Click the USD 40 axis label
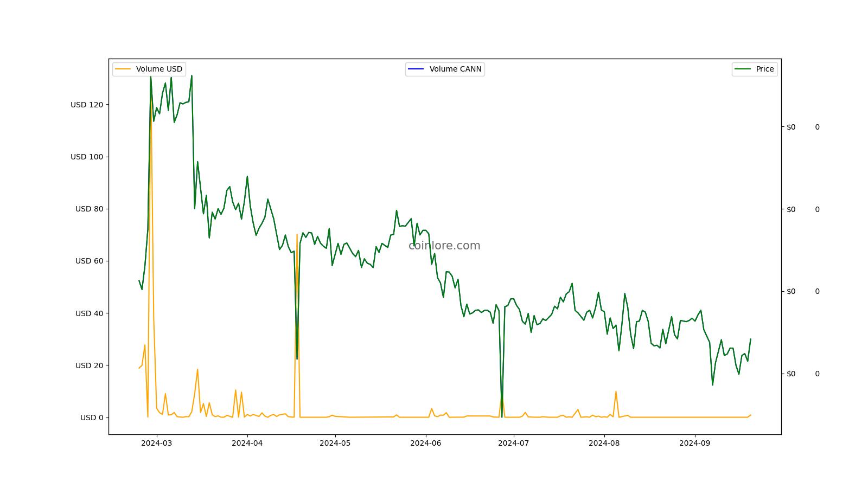868x488 pixels. 90,313
